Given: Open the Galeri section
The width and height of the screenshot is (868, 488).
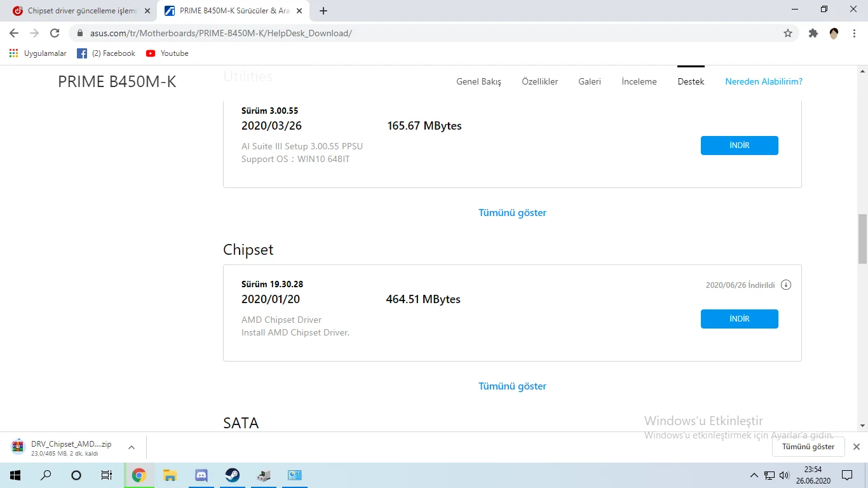Looking at the screenshot, I should [x=590, y=81].
